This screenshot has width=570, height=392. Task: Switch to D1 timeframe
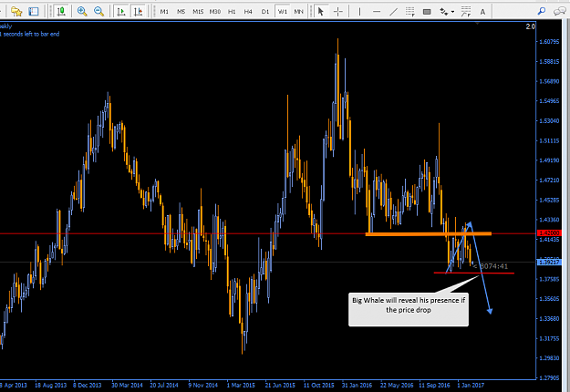265,12
